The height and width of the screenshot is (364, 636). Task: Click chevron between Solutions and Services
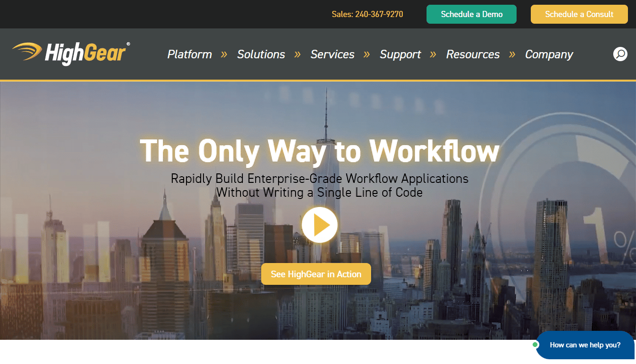298,55
